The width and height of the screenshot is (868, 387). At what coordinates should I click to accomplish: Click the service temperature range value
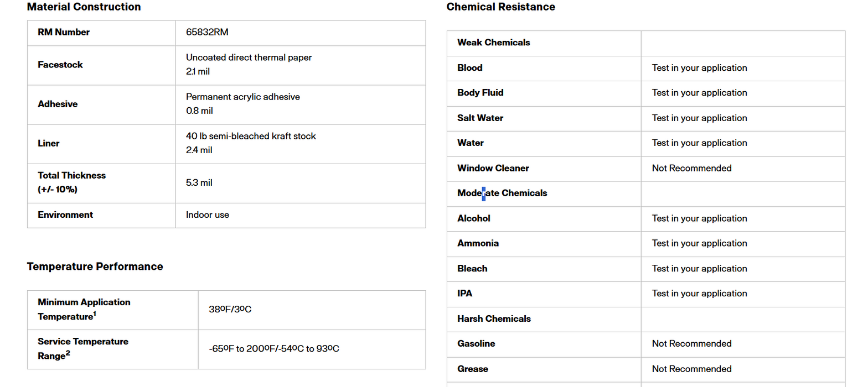(274, 349)
